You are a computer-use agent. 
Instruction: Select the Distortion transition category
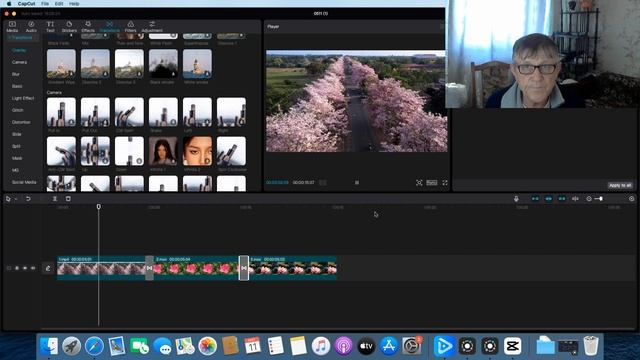click(21, 122)
